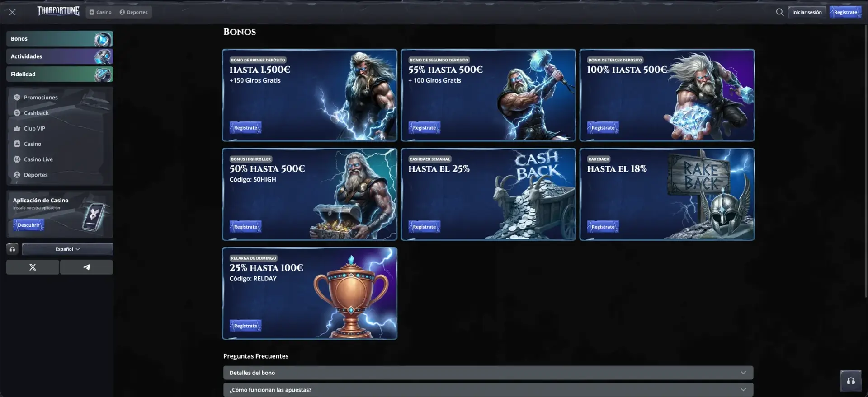
Task: Expand ¿Cómo funcionan las apuestas? question
Action: click(488, 390)
